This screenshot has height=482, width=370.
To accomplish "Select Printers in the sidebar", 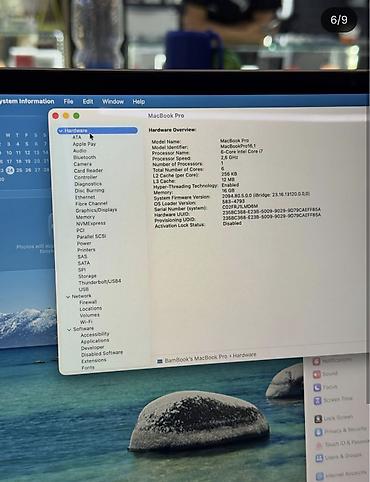I will [86, 250].
